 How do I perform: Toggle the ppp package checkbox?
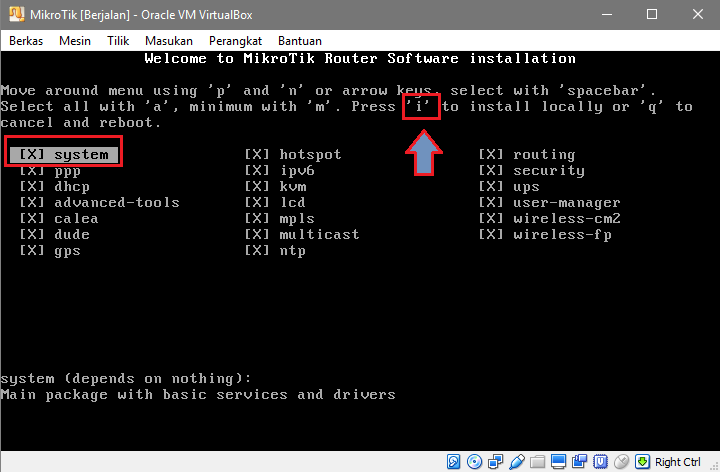[x=32, y=171]
